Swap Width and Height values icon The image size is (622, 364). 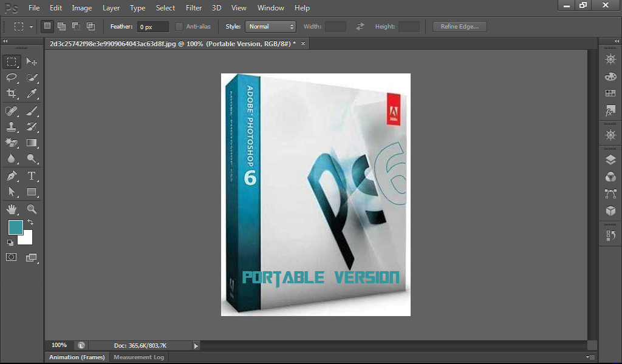360,27
